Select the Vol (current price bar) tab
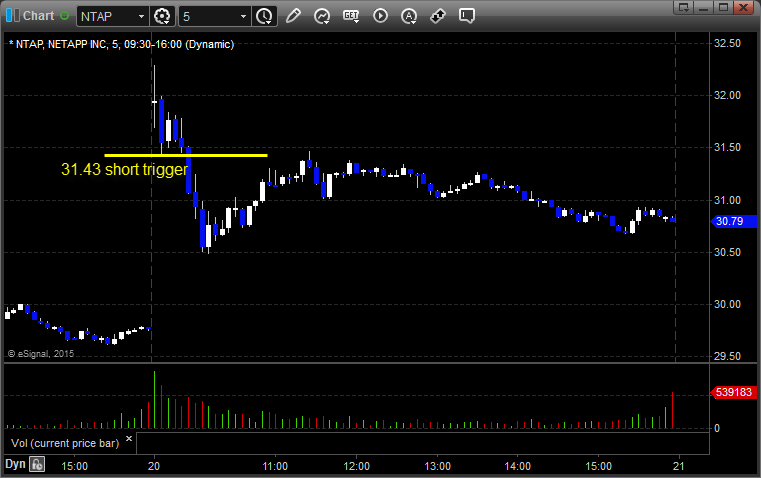Screen dimensions: 761x478 click(x=65, y=443)
